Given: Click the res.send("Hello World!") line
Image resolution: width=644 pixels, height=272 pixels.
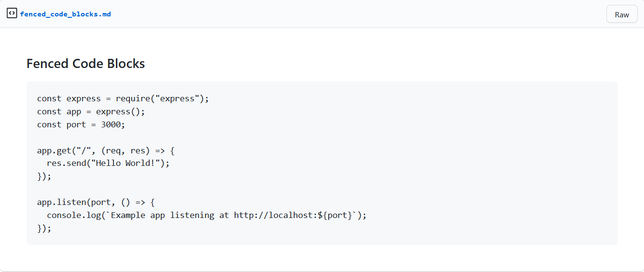Looking at the screenshot, I should click(x=108, y=163).
